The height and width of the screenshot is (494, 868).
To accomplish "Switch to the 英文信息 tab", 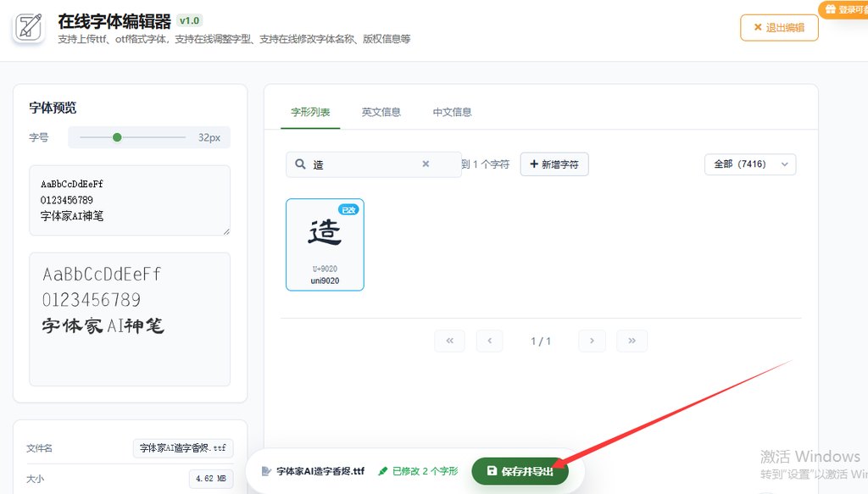I will click(x=381, y=111).
